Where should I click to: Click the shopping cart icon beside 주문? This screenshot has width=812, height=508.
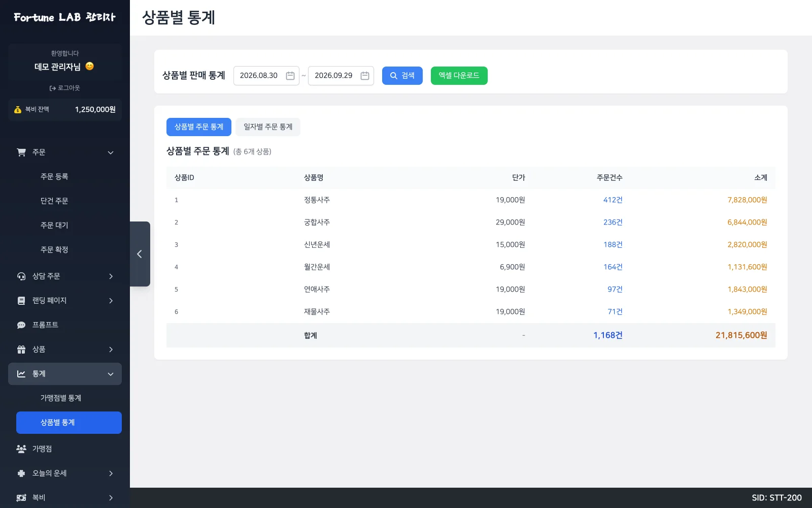coord(21,152)
